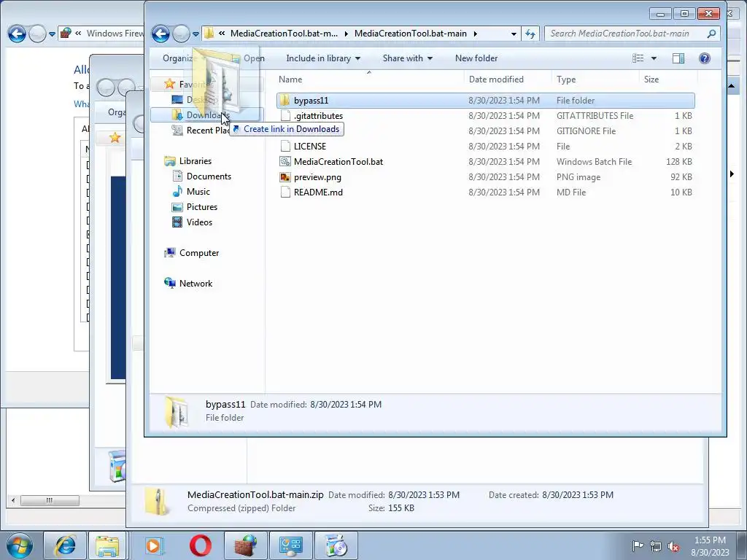Launch Internet Explorer from taskbar
The width and height of the screenshot is (747, 560).
pos(65,545)
